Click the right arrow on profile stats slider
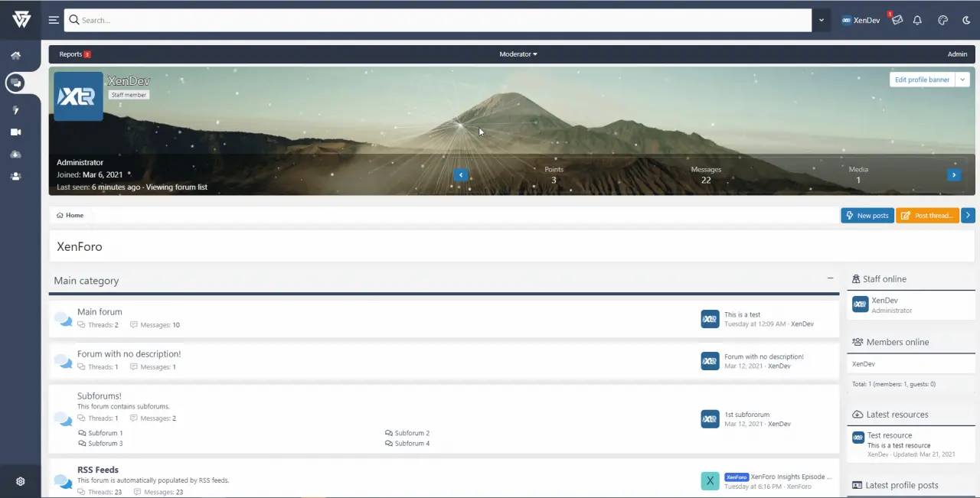The image size is (980, 498). tap(953, 175)
